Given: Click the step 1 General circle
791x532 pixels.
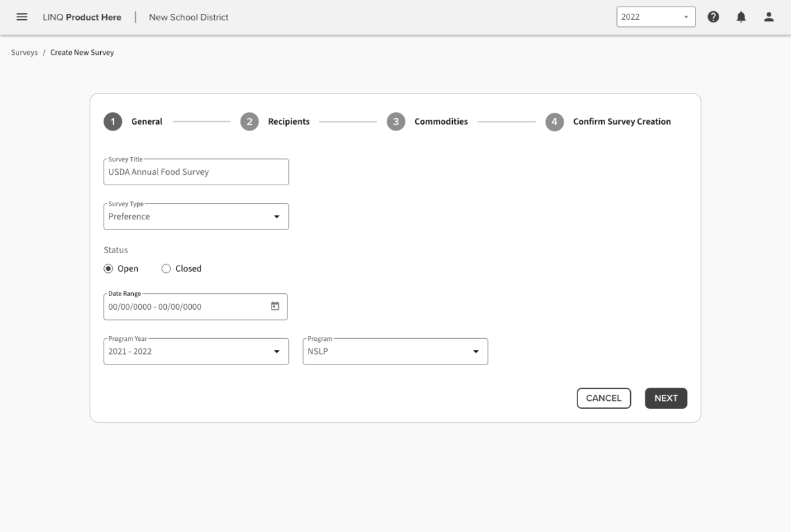Looking at the screenshot, I should pos(113,122).
